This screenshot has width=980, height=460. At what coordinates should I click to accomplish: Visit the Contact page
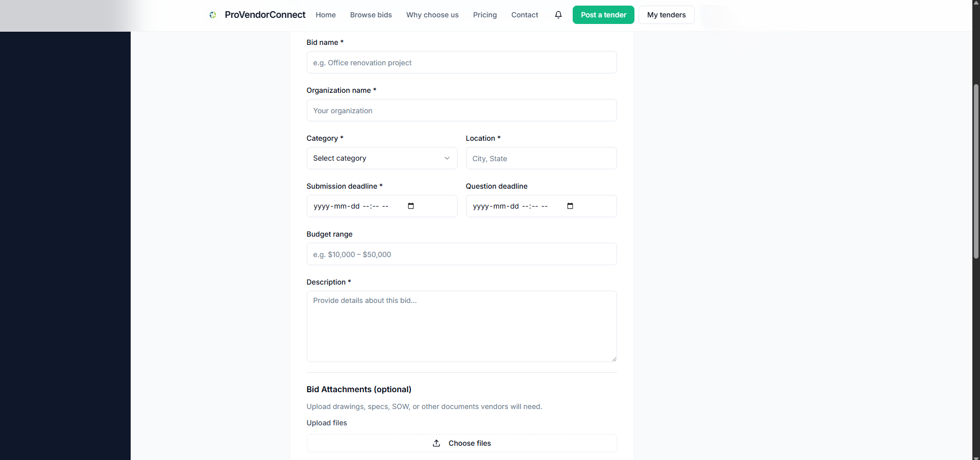tap(525, 15)
